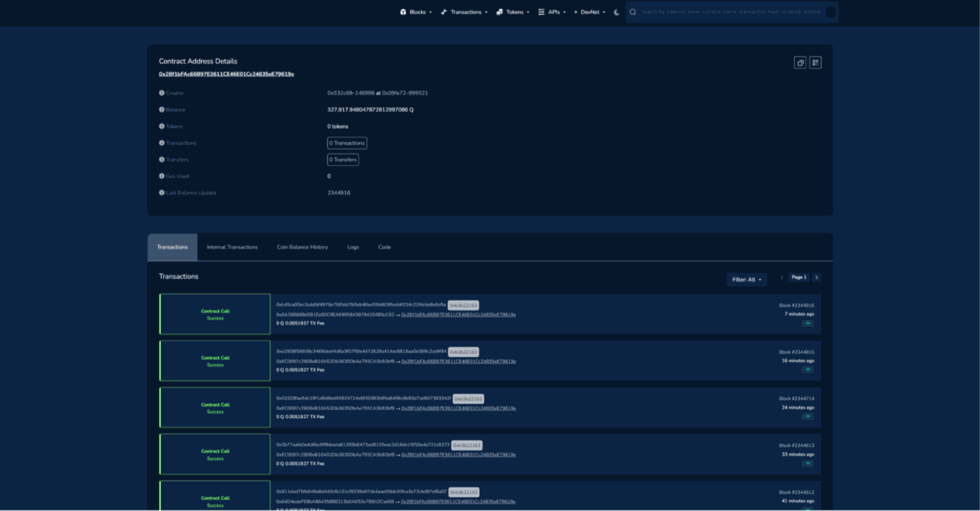
Task: Click the info icon next to Last Balance Update
Action: [x=162, y=192]
